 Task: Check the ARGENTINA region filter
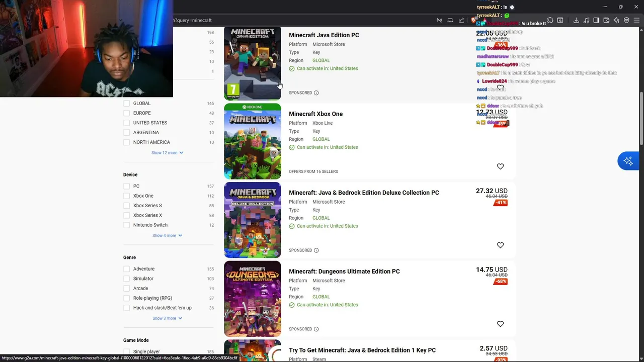[127, 133]
